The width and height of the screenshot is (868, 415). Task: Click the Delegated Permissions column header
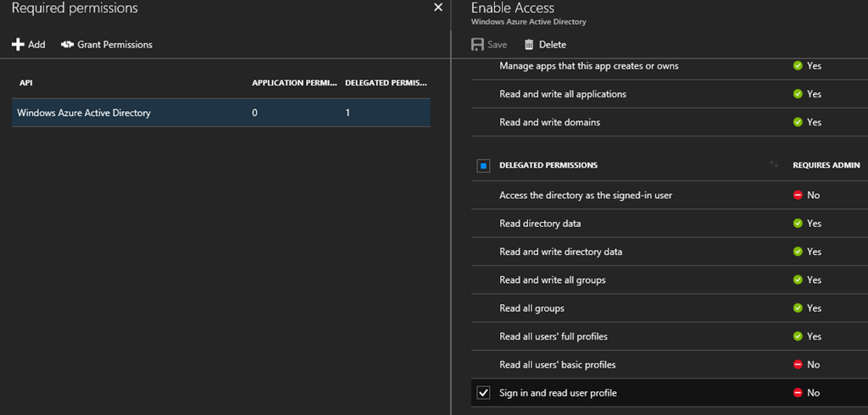pyautogui.click(x=386, y=83)
